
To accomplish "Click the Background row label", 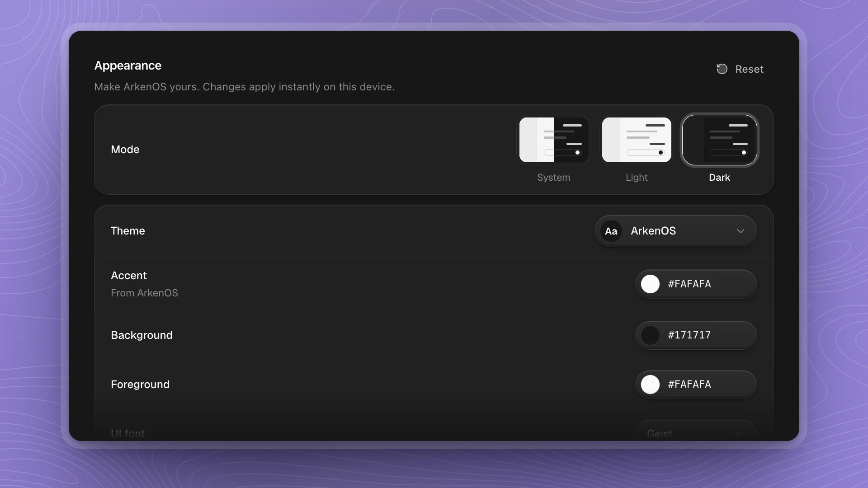I will click(142, 335).
